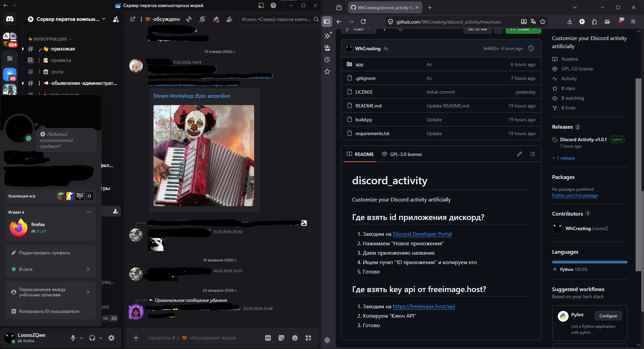The width and height of the screenshot is (644, 349).
Task: Expand the Discord server name dropdown
Action: pyautogui.click(x=104, y=19)
